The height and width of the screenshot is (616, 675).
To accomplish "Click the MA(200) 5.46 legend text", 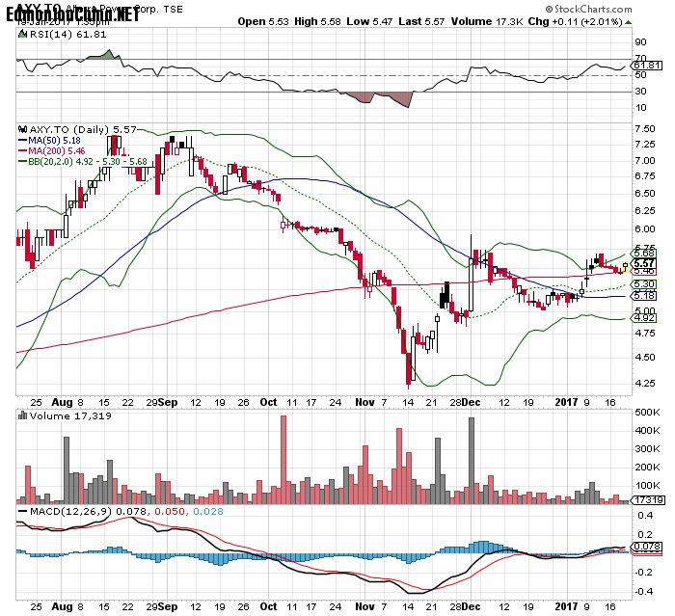I will 56,151.
